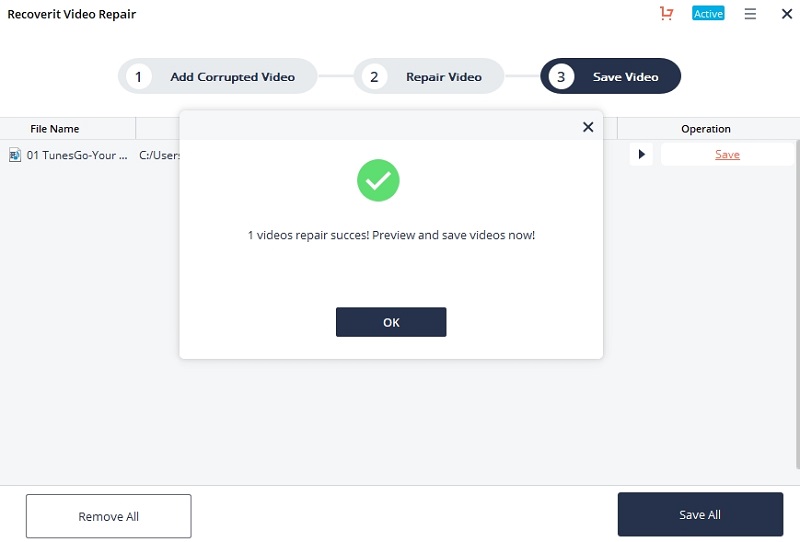This screenshot has width=800, height=542.
Task: Preview the repaired video with play icon
Action: [x=641, y=154]
